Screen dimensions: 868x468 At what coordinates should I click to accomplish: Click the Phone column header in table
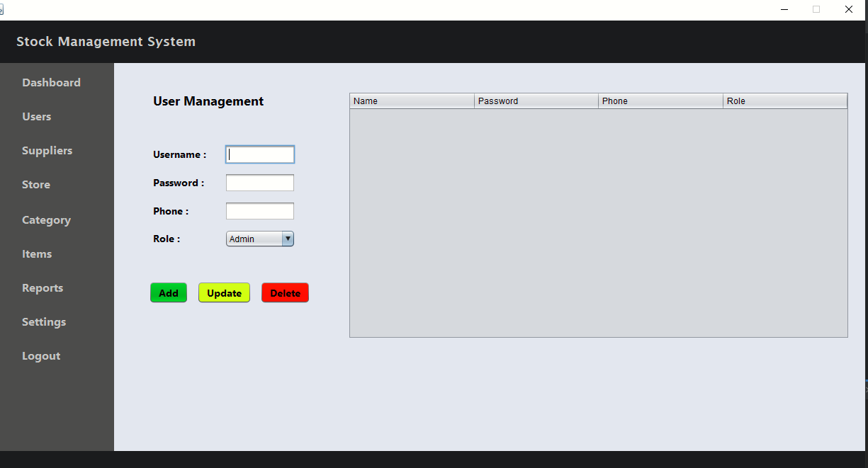(661, 101)
